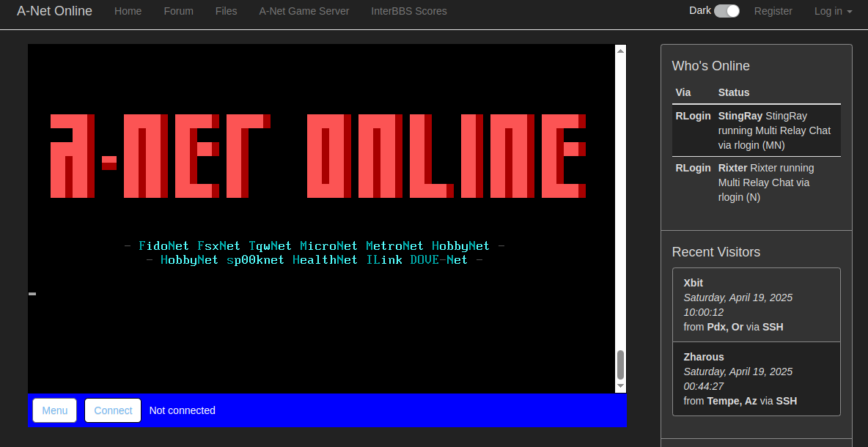Click the terminal scrollbar up arrow
868x447 pixels.
tap(620, 51)
